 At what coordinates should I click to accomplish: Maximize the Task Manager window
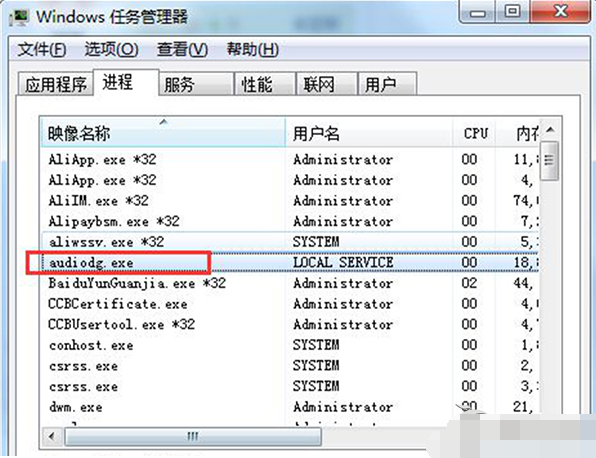click(x=512, y=13)
